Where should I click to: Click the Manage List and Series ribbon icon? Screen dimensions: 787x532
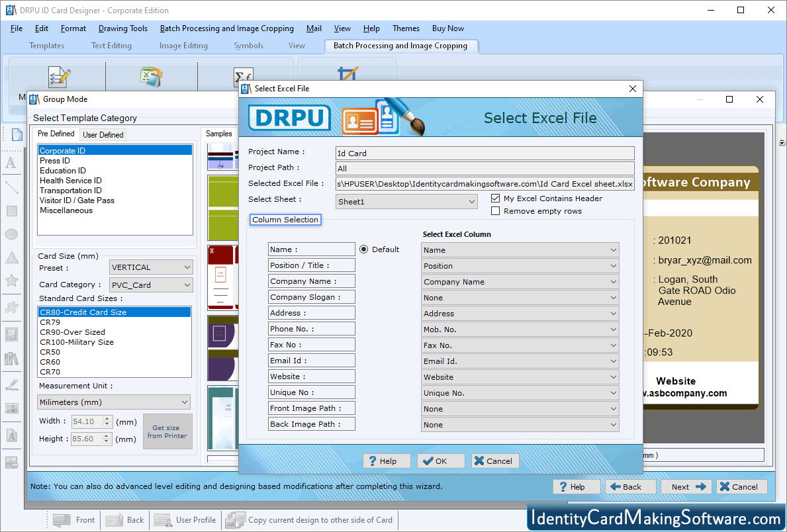pos(59,77)
